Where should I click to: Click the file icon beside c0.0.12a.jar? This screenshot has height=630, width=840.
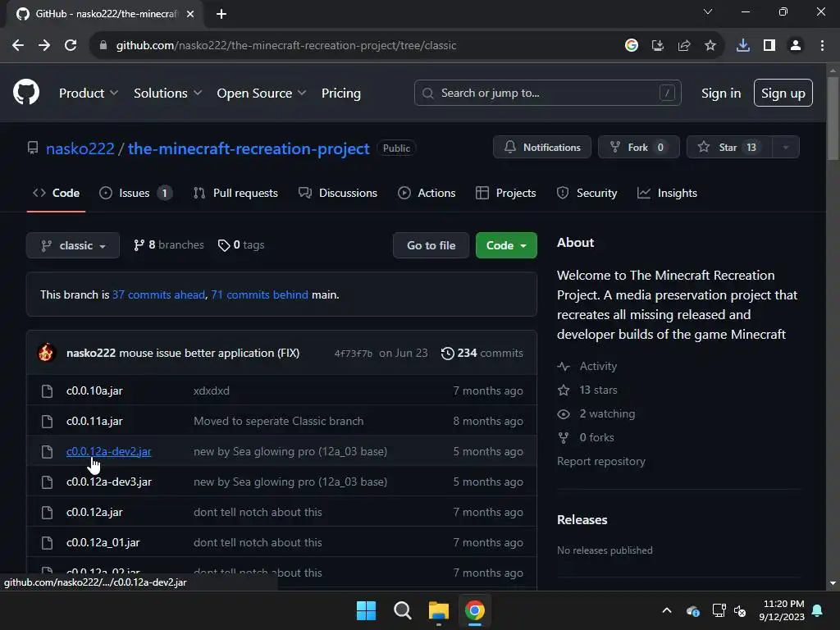(47, 512)
